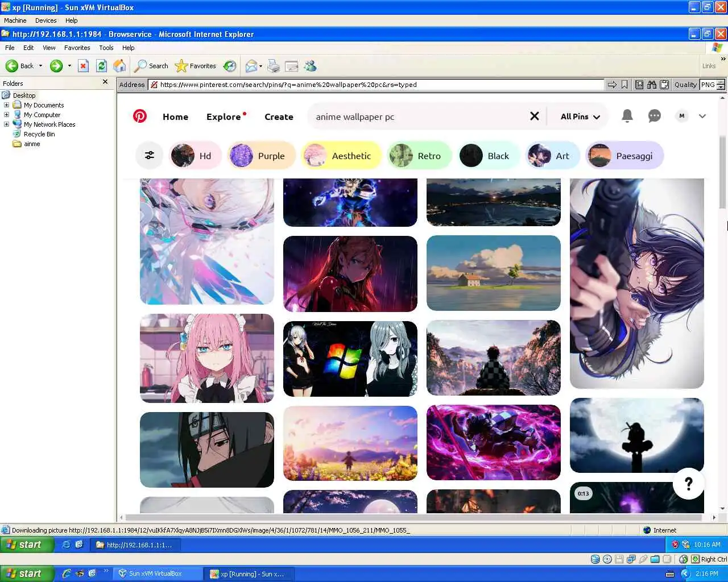Select the Aesthetic filter chip
728x582 pixels.
[x=341, y=156]
